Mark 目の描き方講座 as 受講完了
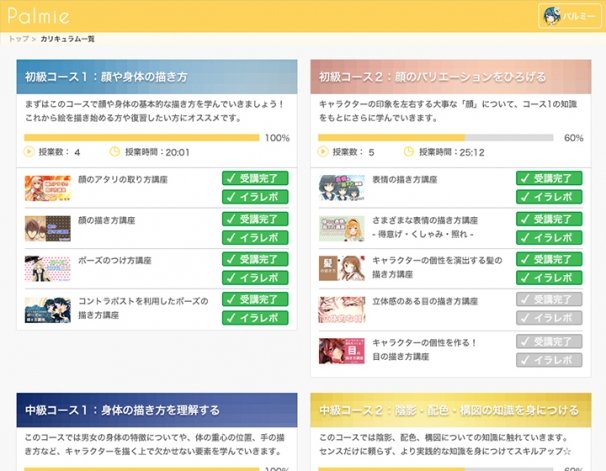This screenshot has width=606, height=471. 549,341
